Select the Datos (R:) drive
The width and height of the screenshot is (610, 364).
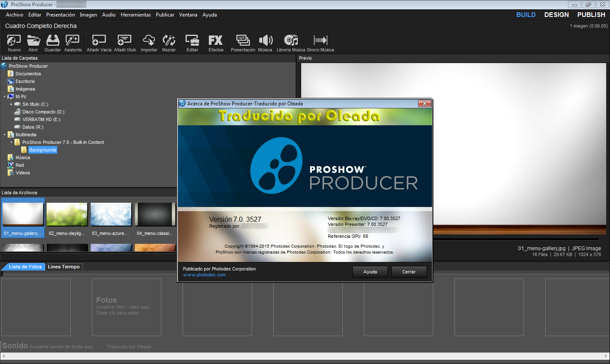33,127
